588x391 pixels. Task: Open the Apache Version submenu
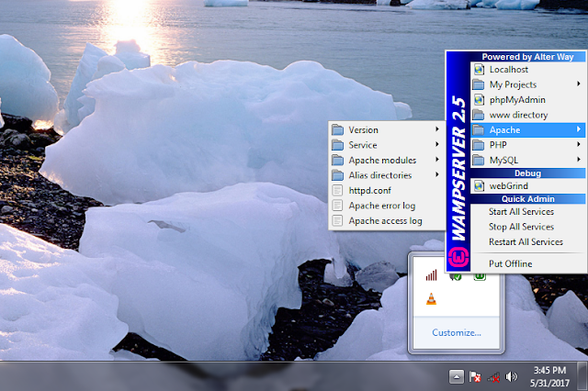(x=386, y=130)
